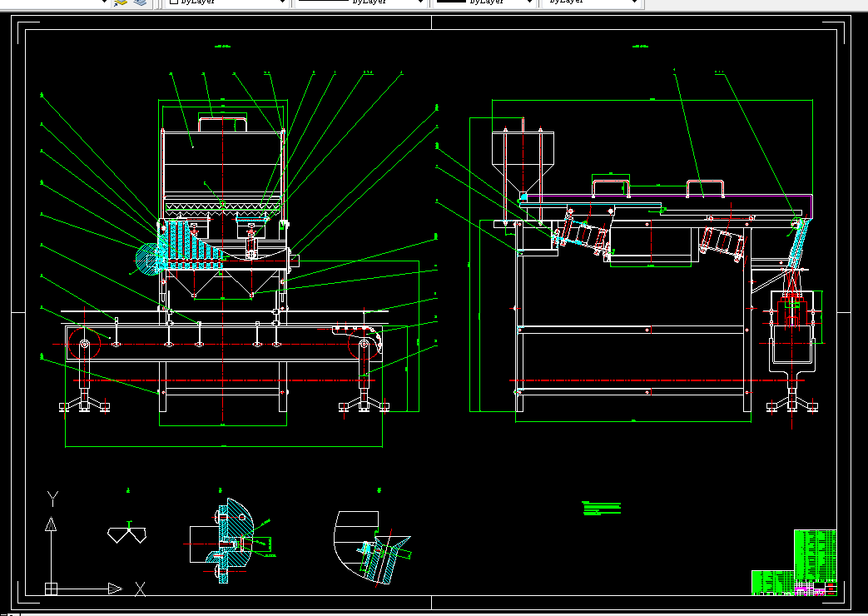868x616 pixels.
Task: Click the left conveyor roller red circle
Action: click(x=85, y=344)
